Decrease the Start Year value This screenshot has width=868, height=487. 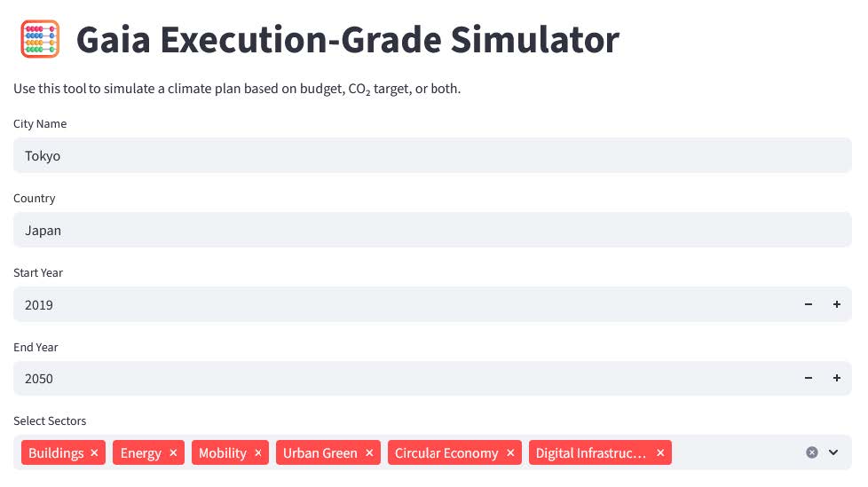click(809, 304)
